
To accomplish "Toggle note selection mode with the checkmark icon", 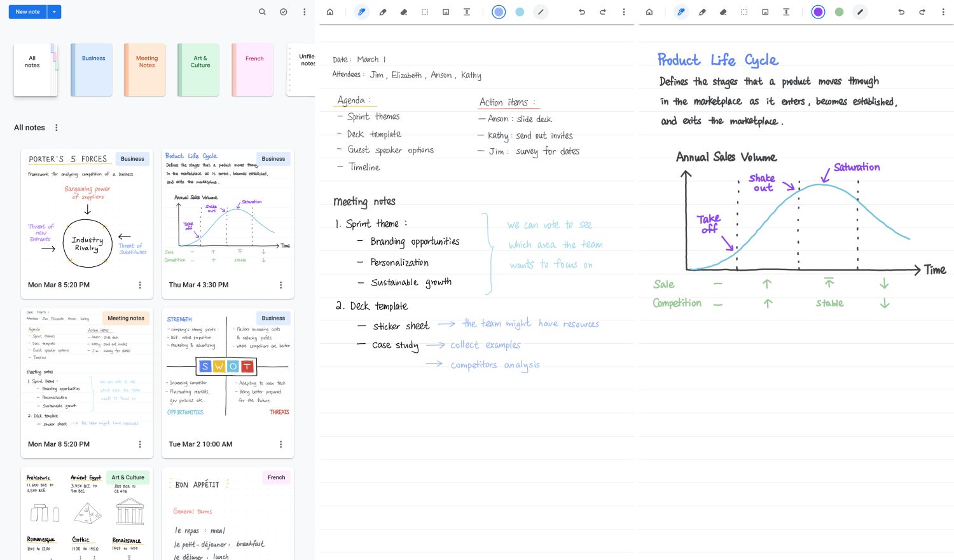I will [x=284, y=12].
